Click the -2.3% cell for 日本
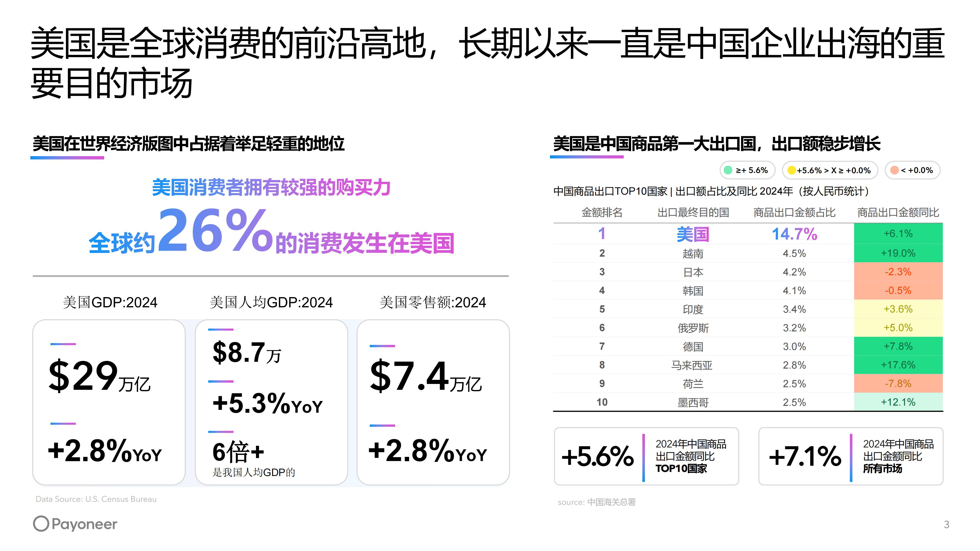 (x=898, y=271)
